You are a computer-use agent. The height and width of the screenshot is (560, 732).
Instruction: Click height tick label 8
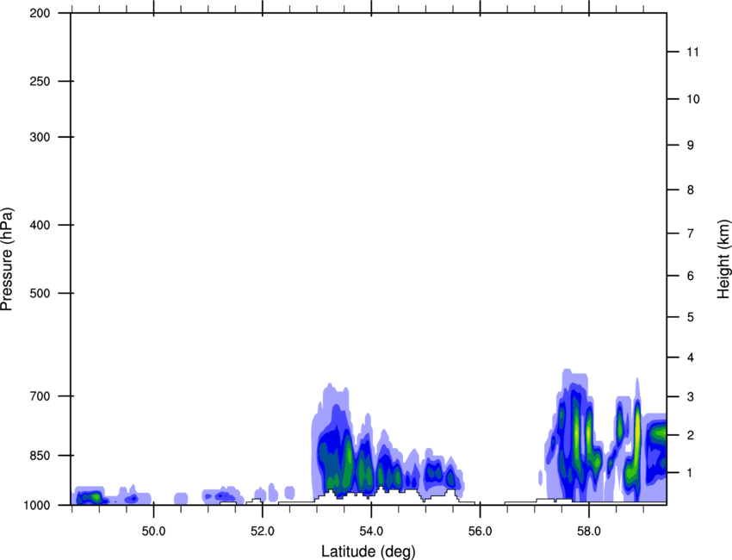pos(691,190)
